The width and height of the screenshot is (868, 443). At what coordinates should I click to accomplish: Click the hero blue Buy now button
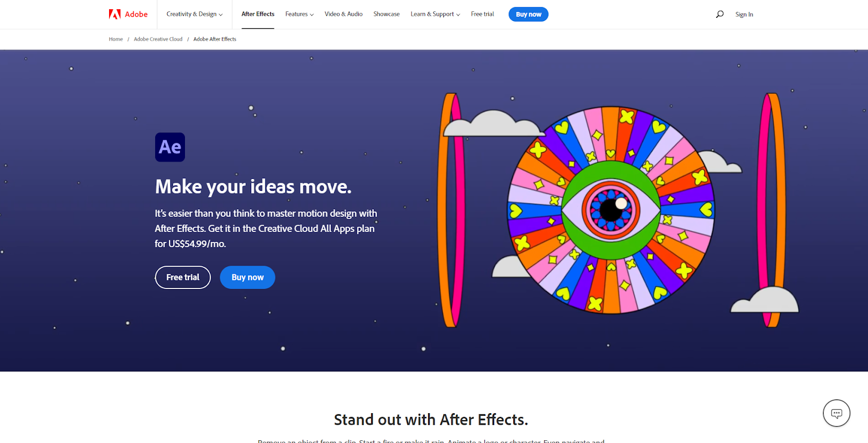coord(247,277)
